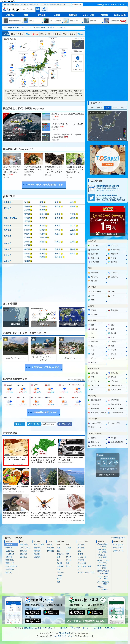Click ゴルフ場 golf icon in sidebar
The image size is (130, 644).
(109, 381)
